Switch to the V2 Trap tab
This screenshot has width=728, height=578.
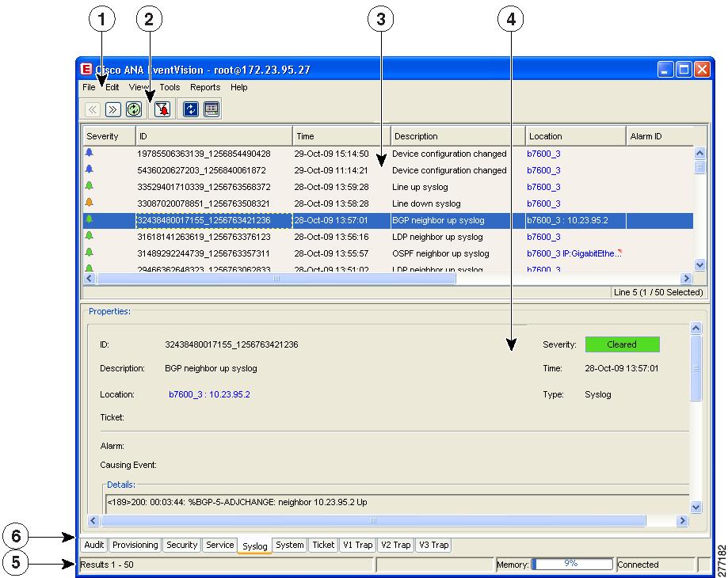395,545
